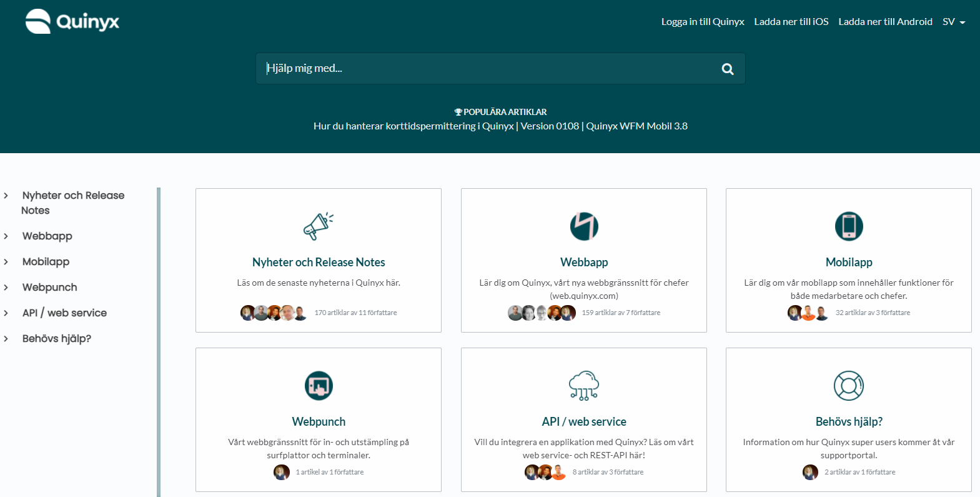Click Logga in till Quinyx link
The image size is (980, 497).
tap(703, 22)
